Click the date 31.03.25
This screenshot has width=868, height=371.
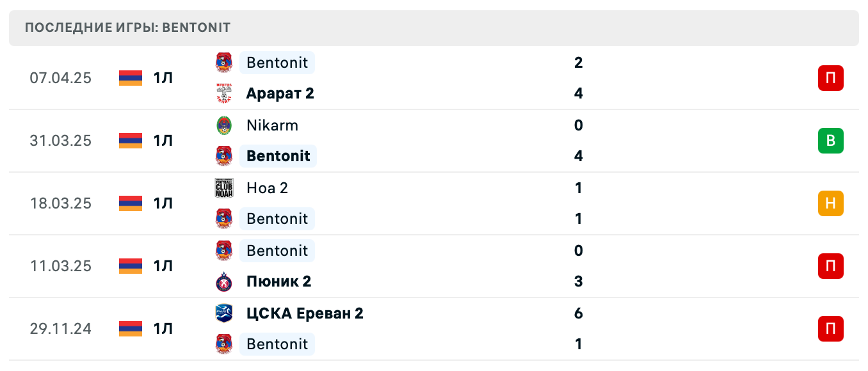(x=61, y=141)
